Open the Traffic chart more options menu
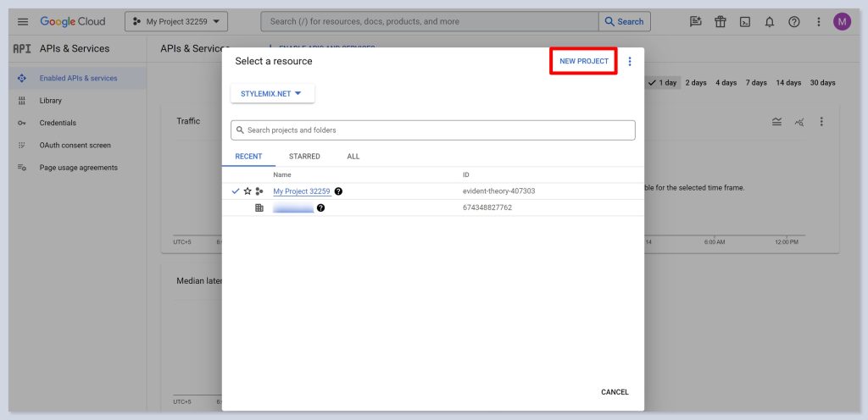 (821, 122)
